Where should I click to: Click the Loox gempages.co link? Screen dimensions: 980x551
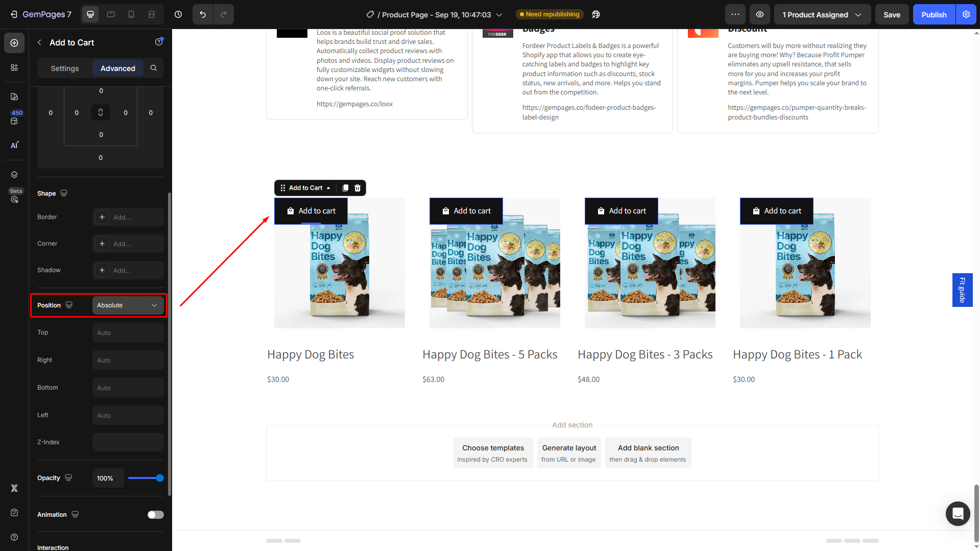tap(354, 104)
